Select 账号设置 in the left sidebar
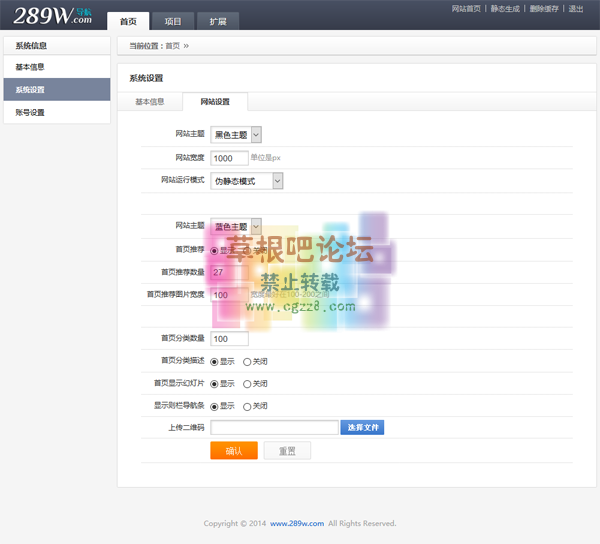 [x=30, y=113]
